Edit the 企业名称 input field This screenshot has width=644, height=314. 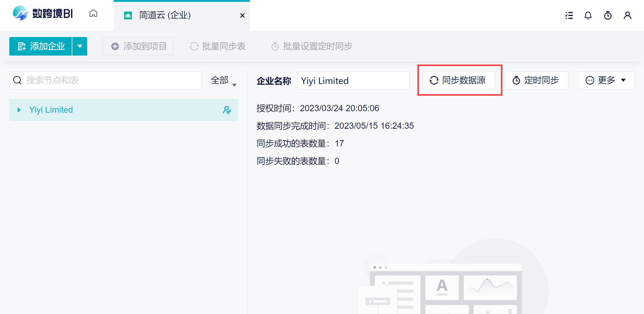(x=354, y=81)
